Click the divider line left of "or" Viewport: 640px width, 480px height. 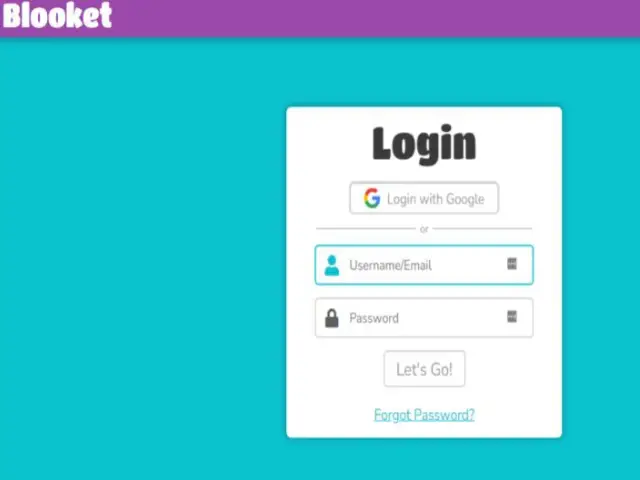pyautogui.click(x=366, y=229)
